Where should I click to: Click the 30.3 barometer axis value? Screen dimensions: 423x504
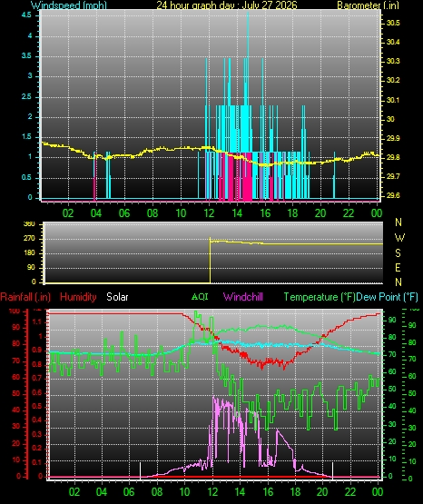tap(393, 61)
